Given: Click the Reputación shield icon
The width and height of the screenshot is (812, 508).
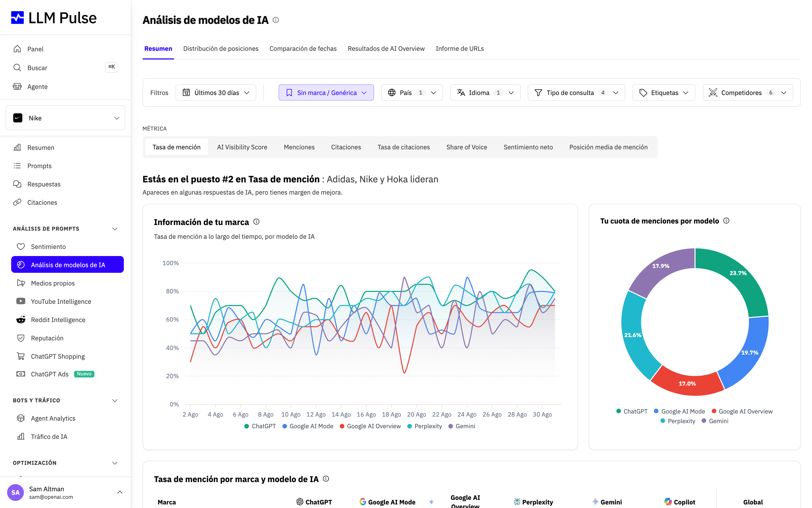Looking at the screenshot, I should coord(21,338).
